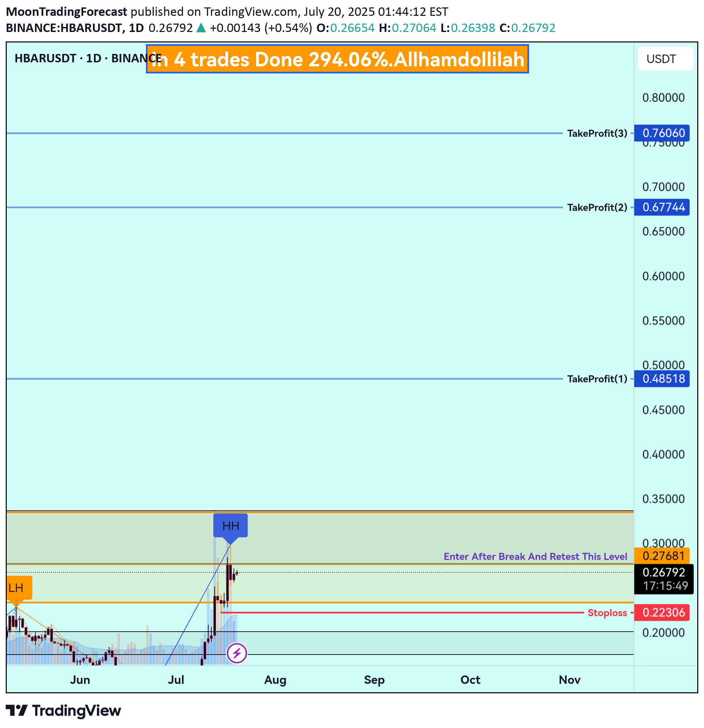Click 'Enter After Break And Retest This Level' text
704x728 pixels.
click(x=535, y=557)
